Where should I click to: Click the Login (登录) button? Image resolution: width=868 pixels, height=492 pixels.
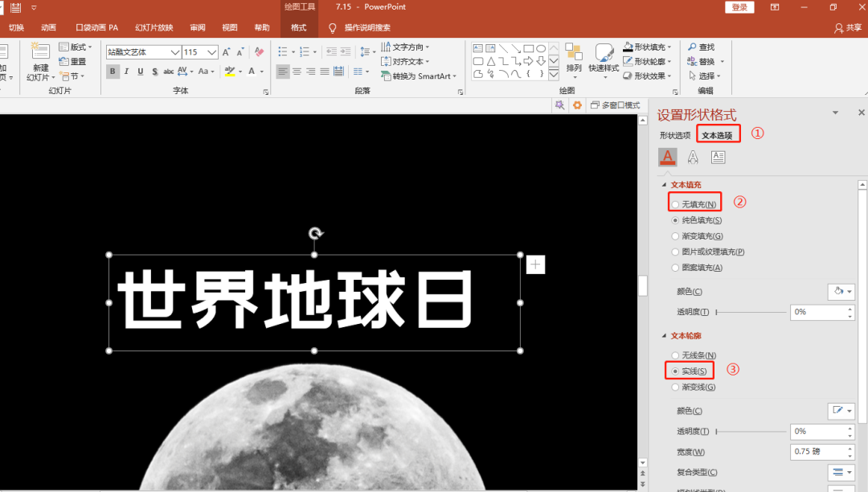tap(739, 7)
